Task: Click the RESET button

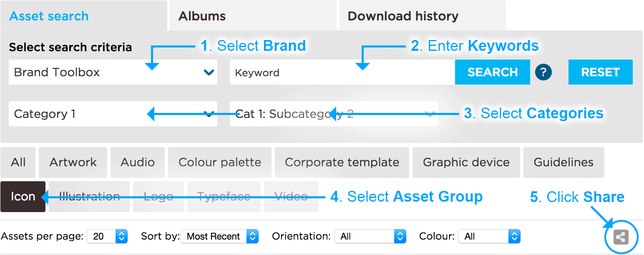Action: coord(600,72)
